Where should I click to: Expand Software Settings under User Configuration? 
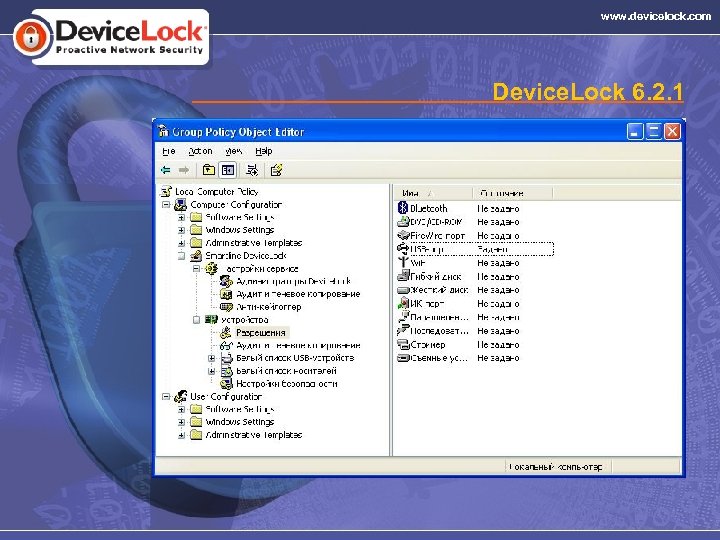point(181,409)
